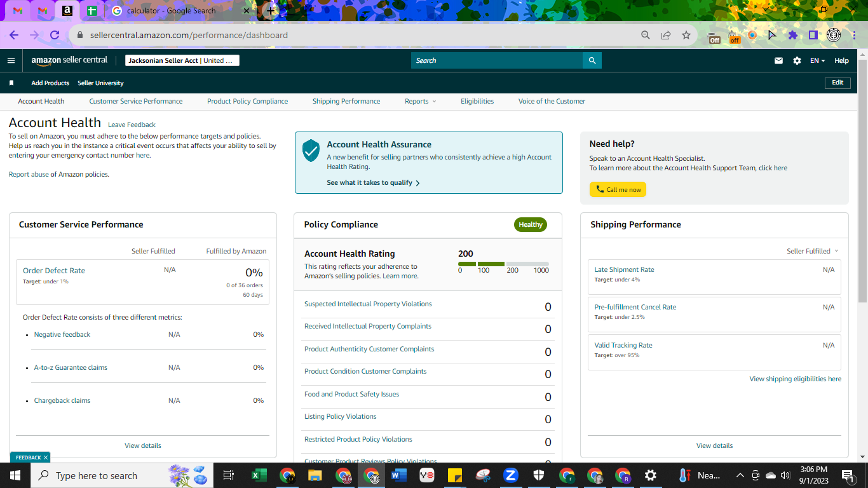Viewport: 868px width, 488px height.
Task: Open Negative feedback metric link
Action: click(62, 334)
